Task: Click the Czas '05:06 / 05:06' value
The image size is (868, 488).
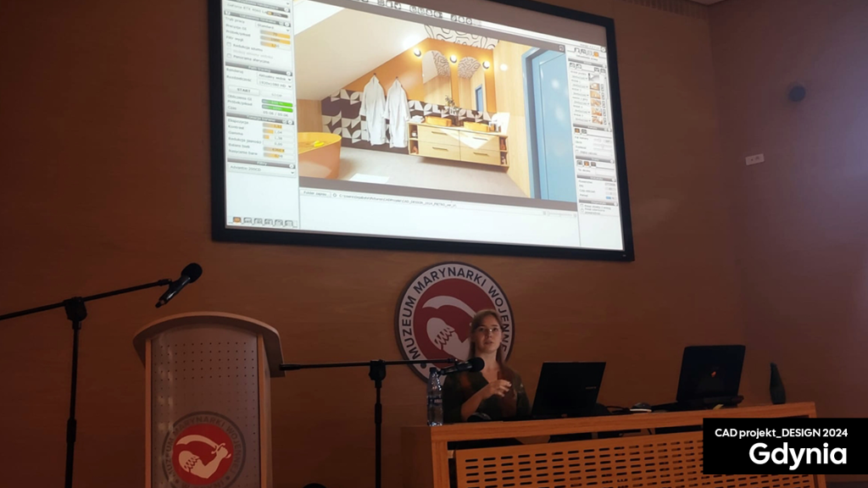Action: point(275,114)
